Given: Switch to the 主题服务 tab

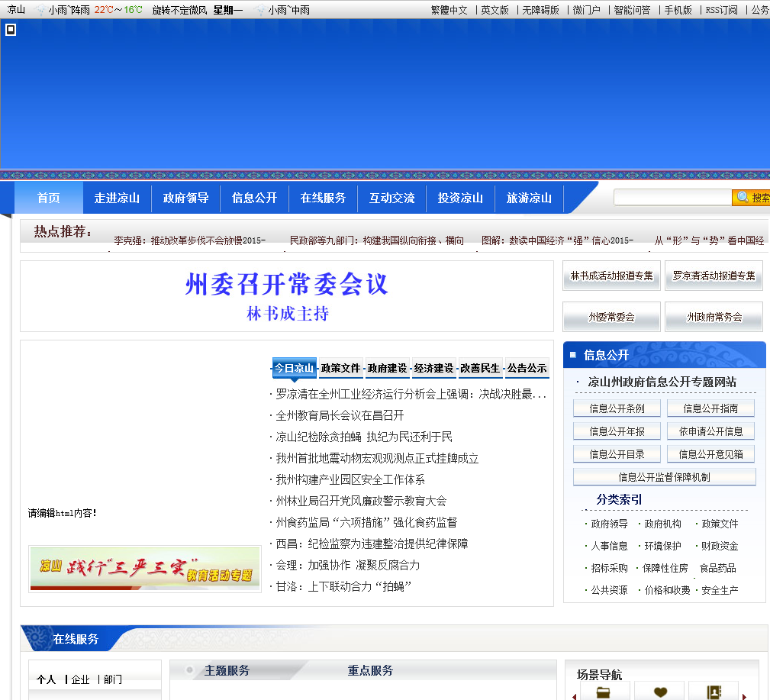Looking at the screenshot, I should [227, 670].
